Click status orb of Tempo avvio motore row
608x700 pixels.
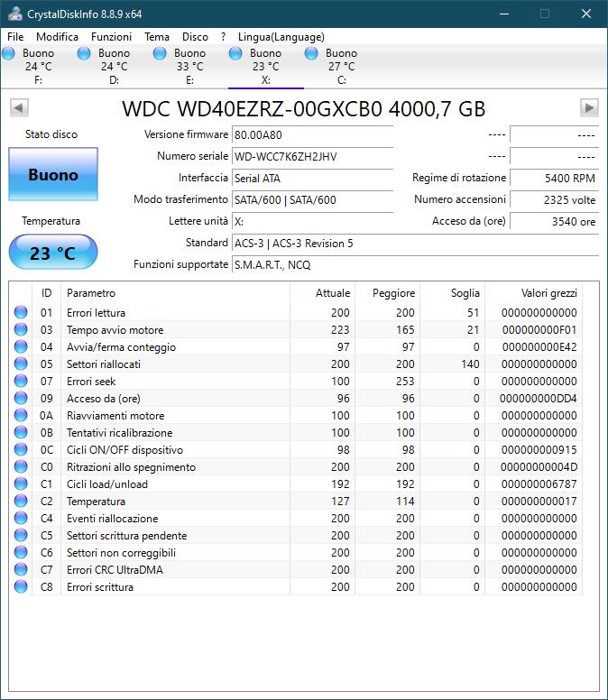click(x=21, y=329)
